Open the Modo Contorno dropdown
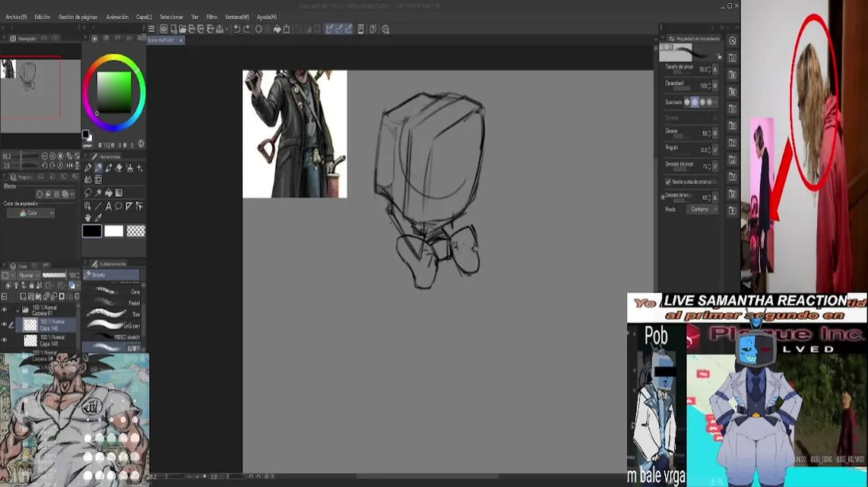 (x=702, y=209)
